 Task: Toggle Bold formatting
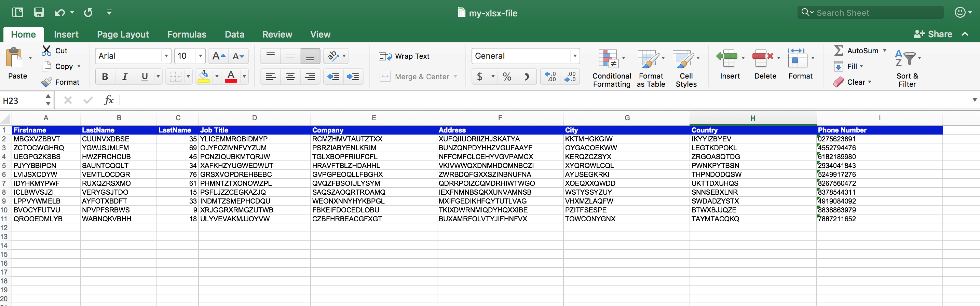pyautogui.click(x=105, y=76)
